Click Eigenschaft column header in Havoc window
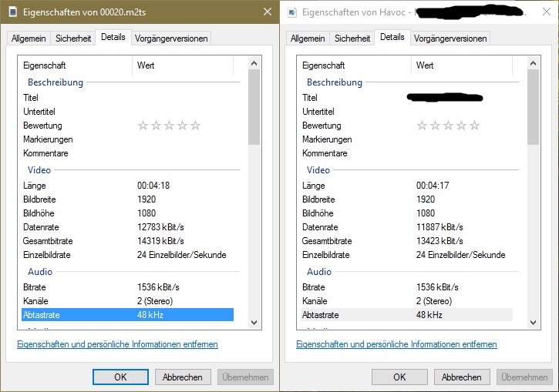This screenshot has height=392, width=559. pos(354,65)
